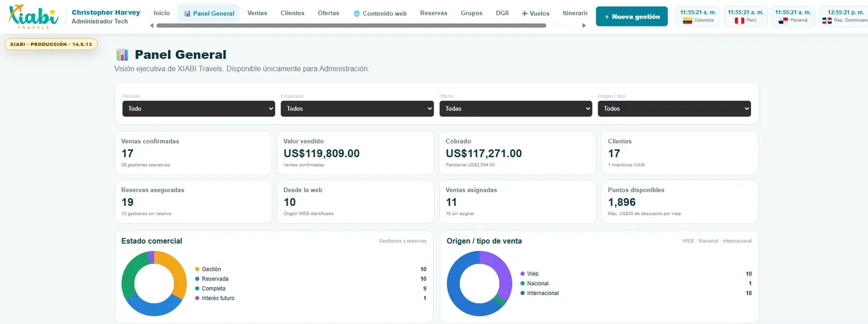Click the Gestión legend label
Screen dimensions: 868x324
click(212, 269)
